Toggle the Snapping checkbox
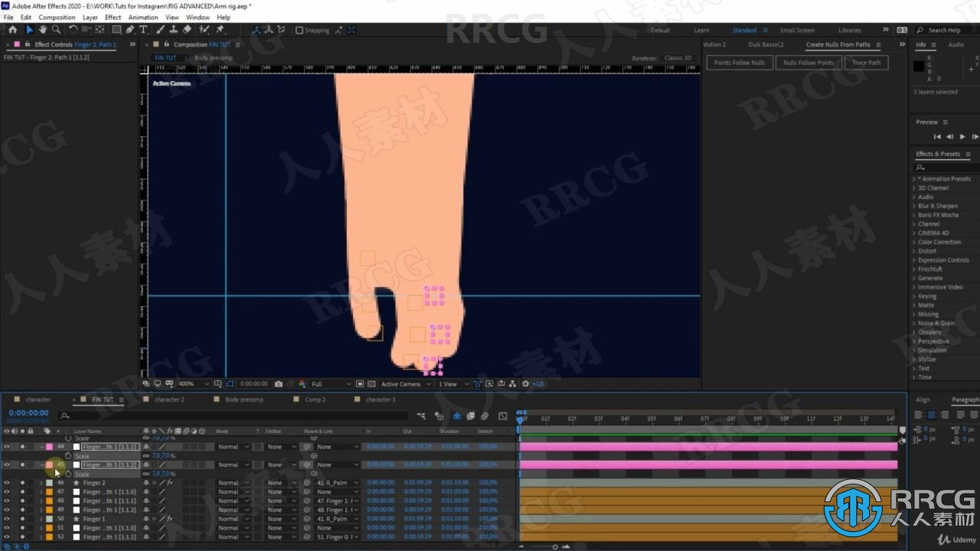 coord(299,31)
